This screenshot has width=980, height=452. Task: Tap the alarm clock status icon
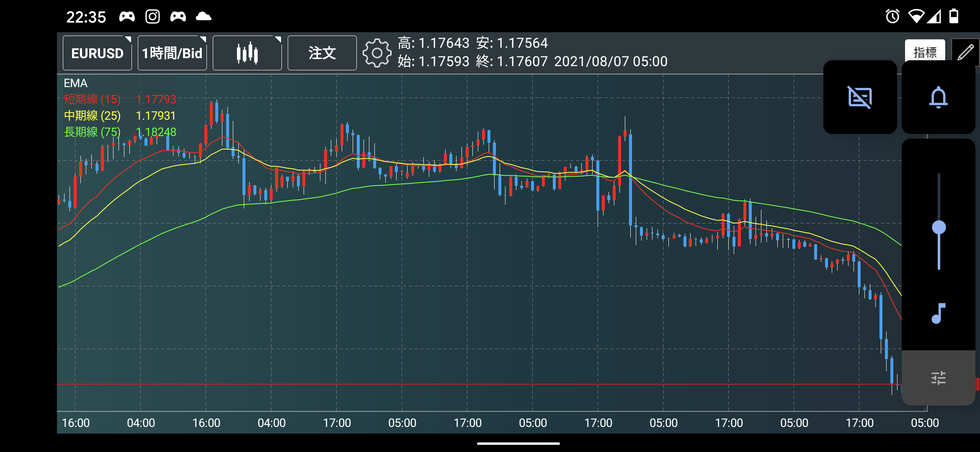click(x=892, y=17)
